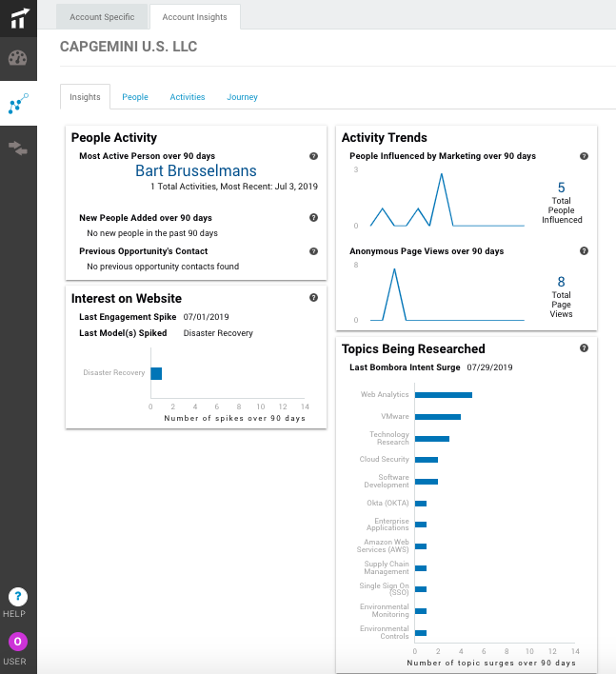Viewport: 616px width, 674px height.
Task: Click the Single Sign On topic bar
Action: point(421,589)
